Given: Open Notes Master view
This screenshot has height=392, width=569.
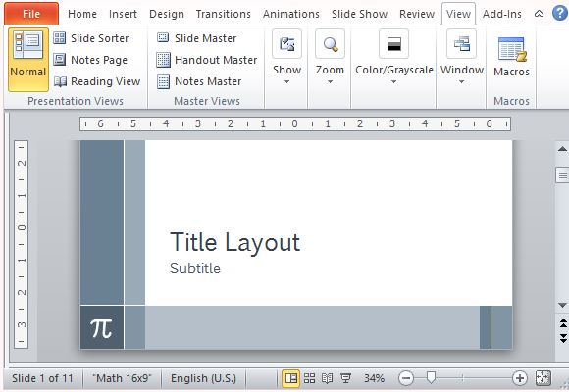Looking at the screenshot, I should click(199, 81).
